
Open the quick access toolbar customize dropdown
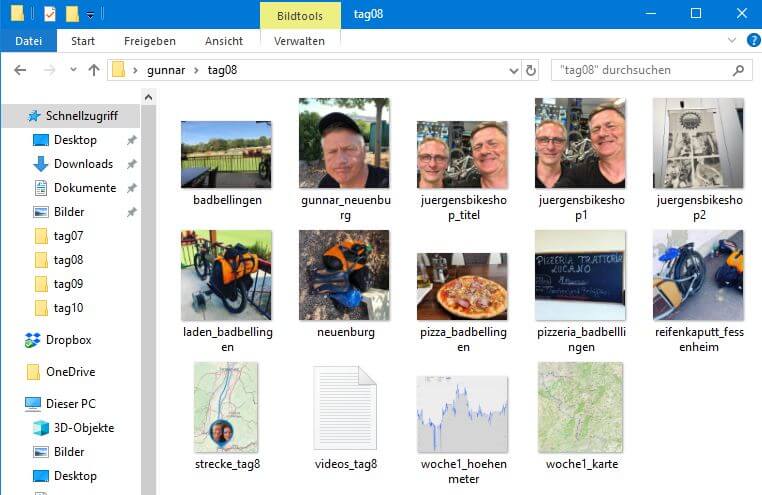[90, 15]
